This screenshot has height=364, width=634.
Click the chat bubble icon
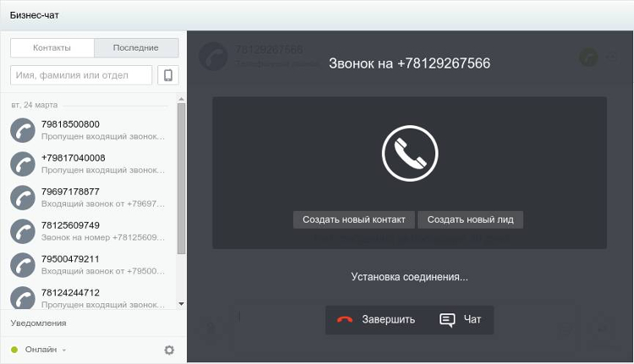click(447, 320)
